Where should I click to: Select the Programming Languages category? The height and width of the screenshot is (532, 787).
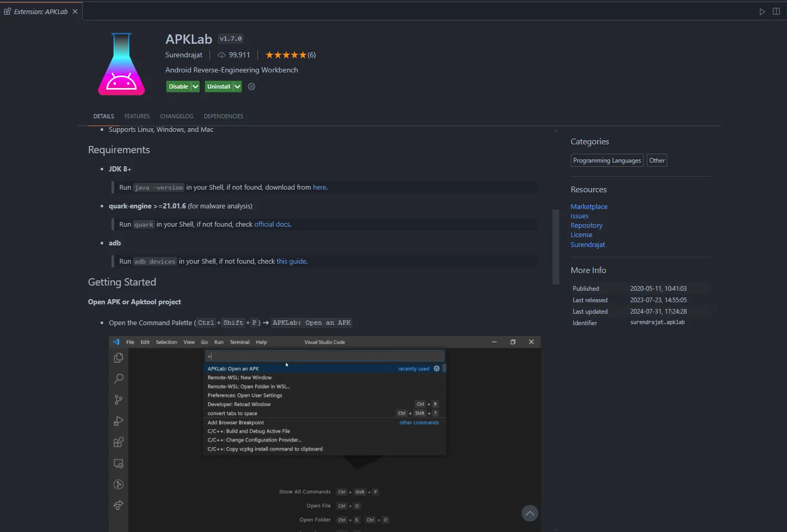(607, 160)
